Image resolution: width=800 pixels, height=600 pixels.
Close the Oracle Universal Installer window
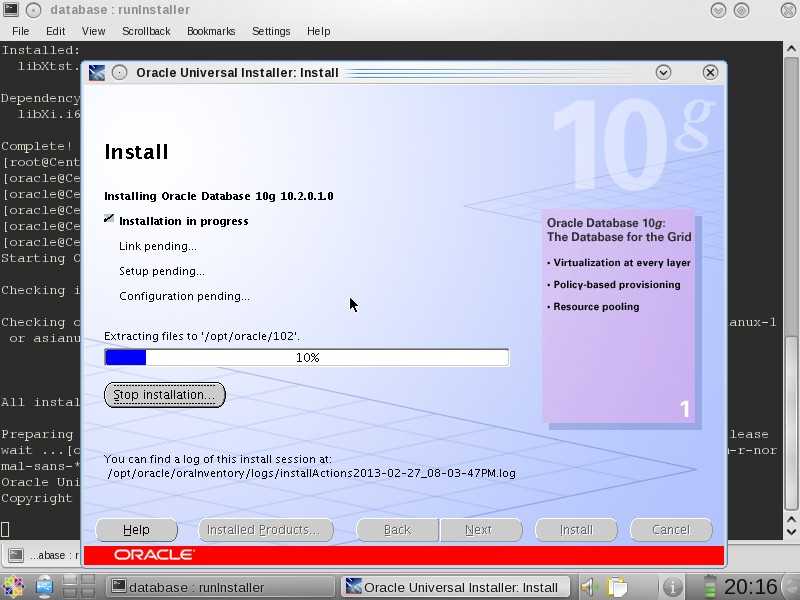(x=710, y=72)
